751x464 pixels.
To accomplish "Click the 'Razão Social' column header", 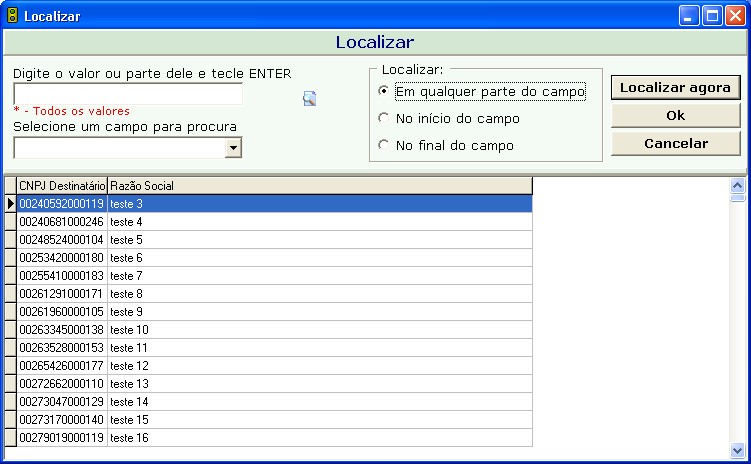I will point(319,186).
